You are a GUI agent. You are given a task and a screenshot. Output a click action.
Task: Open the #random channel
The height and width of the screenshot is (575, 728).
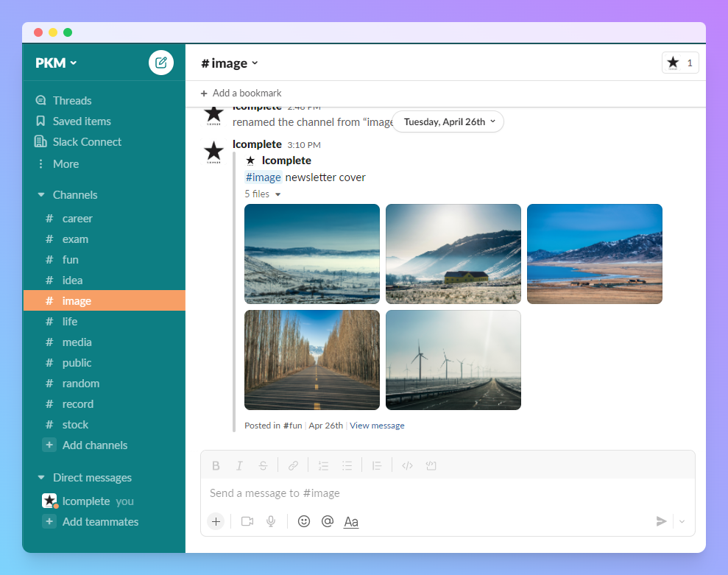(80, 384)
